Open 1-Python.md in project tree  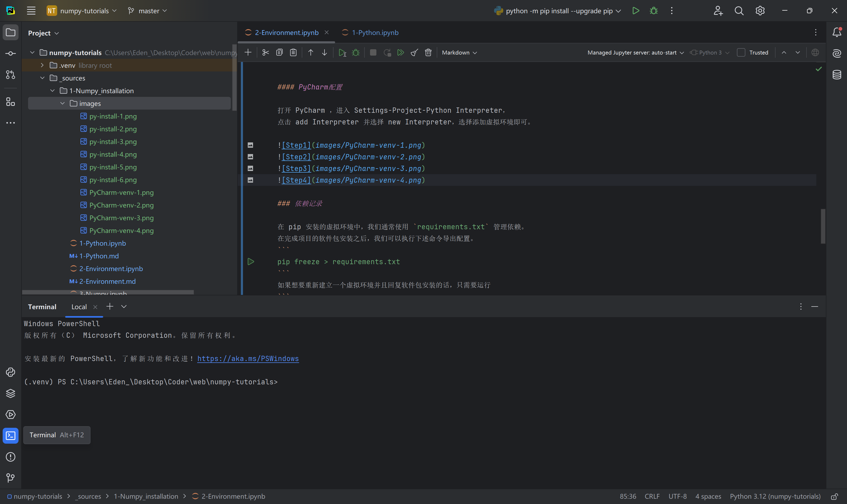99,256
